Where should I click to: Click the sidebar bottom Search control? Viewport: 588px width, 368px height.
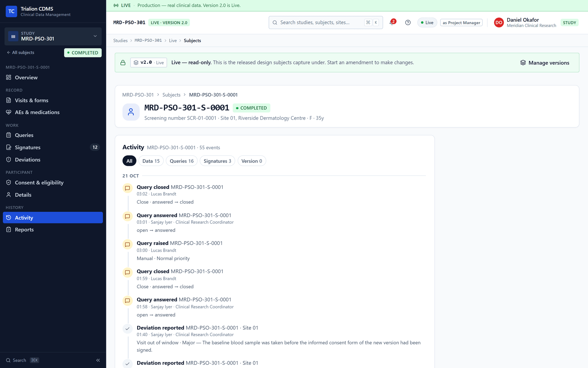[x=23, y=360]
